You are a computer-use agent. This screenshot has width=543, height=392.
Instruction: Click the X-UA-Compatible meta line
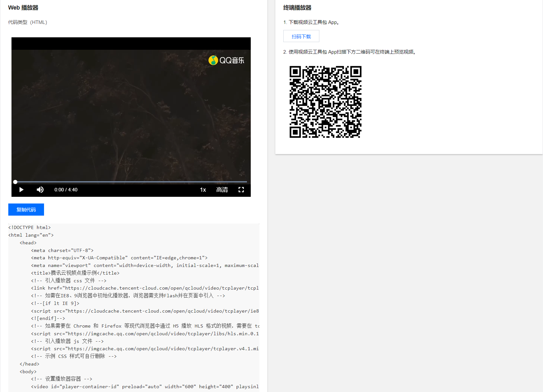119,258
